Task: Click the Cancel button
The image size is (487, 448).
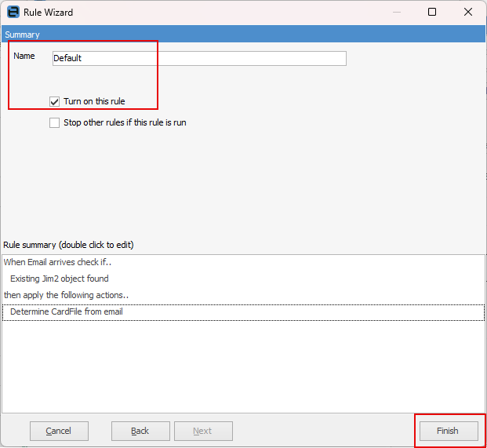Action: [59, 431]
